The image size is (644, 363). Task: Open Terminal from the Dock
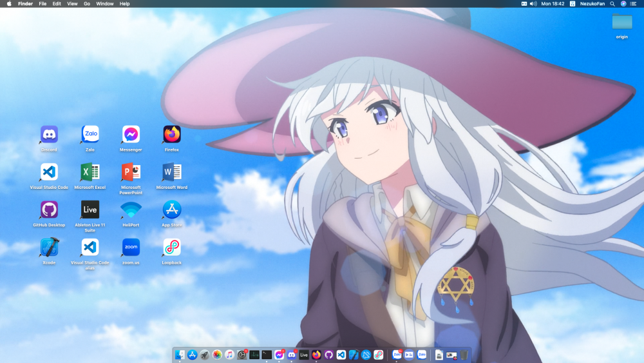point(267,355)
